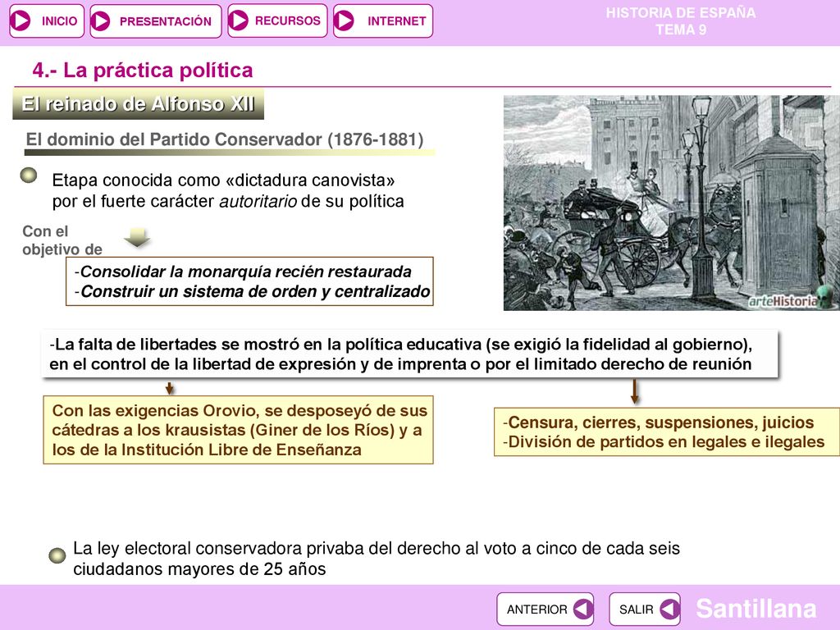This screenshot has width=840, height=630.
Task: Open the INICIO label
Action: 59,21
